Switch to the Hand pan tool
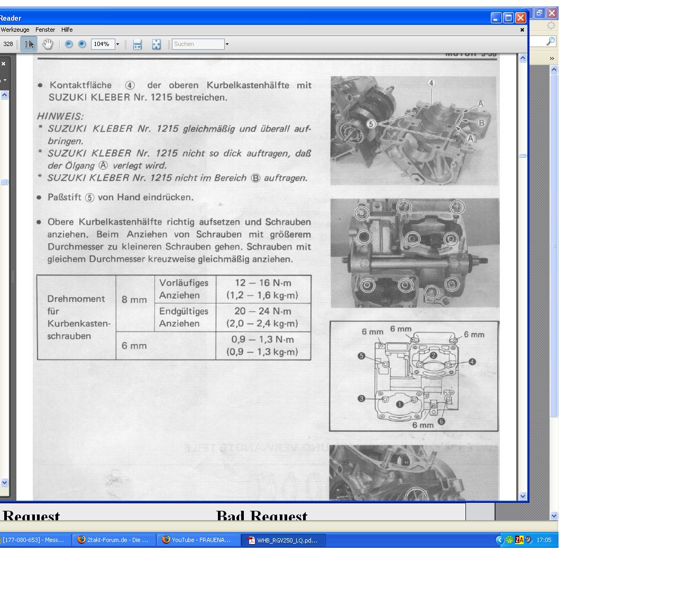Screen dimensions: 677x616 [48, 44]
